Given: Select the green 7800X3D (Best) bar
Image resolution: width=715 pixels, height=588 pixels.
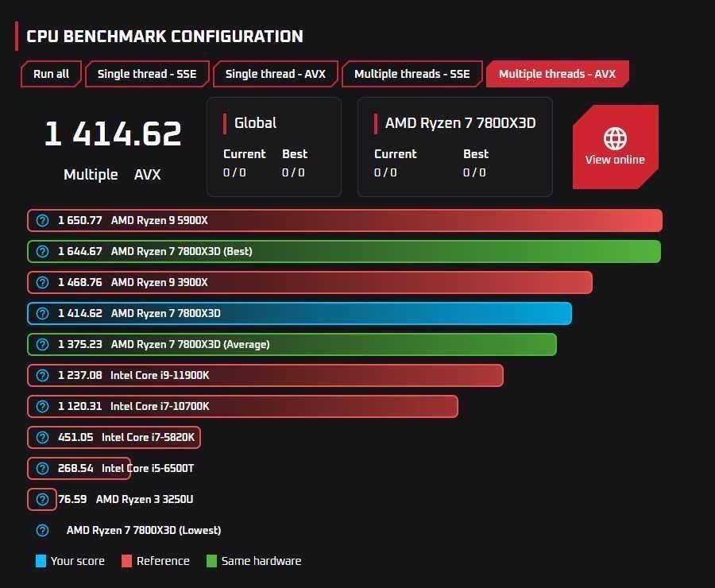Looking at the screenshot, I should coord(344,252).
